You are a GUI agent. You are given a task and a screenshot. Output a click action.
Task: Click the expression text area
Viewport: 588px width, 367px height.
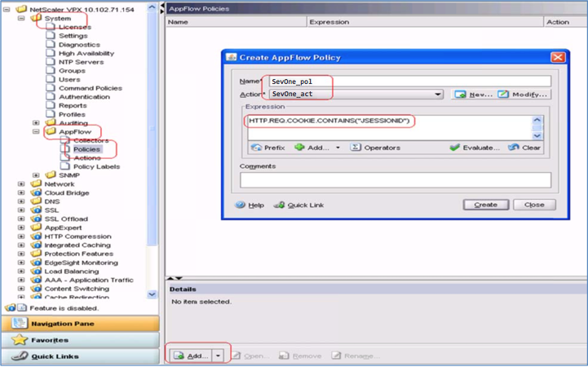(388, 128)
